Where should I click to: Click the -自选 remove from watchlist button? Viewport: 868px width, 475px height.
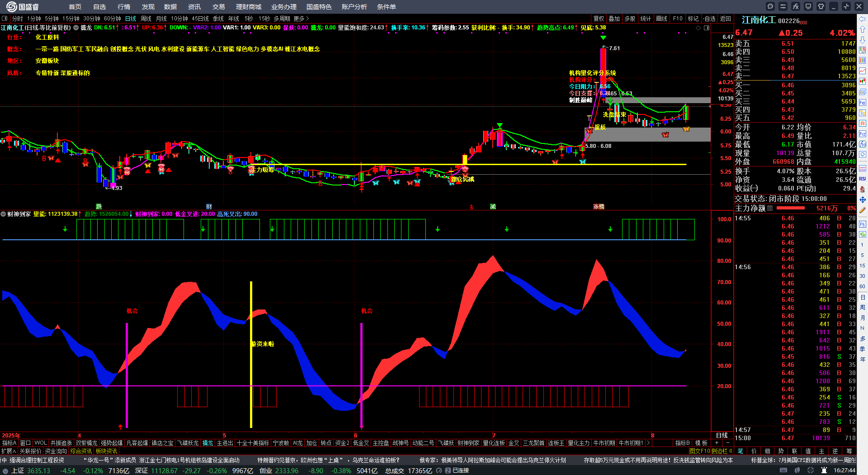[x=709, y=19]
